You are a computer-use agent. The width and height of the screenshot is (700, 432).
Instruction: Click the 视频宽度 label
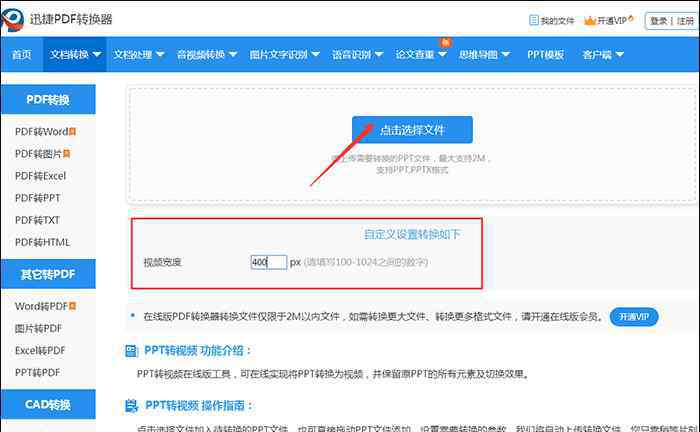(162, 262)
